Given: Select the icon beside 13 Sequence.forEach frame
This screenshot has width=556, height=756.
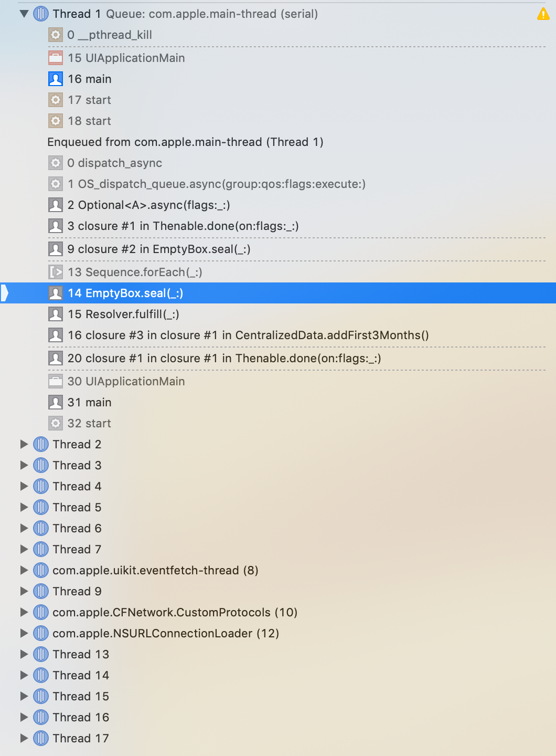Looking at the screenshot, I should [56, 272].
